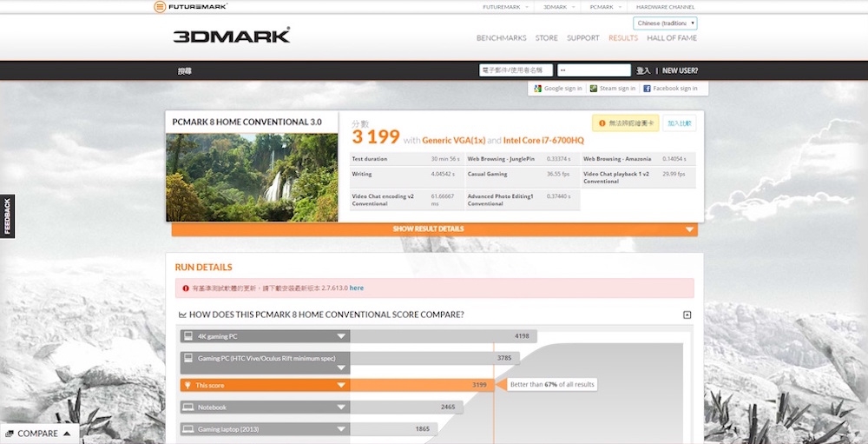
Task: Click the Notebook 2465 score bar
Action: point(406,408)
